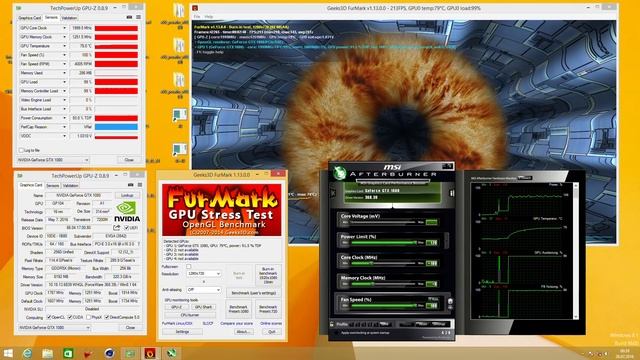The height and width of the screenshot is (360, 640).
Task: Adjust Afterburner Power Limit slider
Action: point(383,243)
